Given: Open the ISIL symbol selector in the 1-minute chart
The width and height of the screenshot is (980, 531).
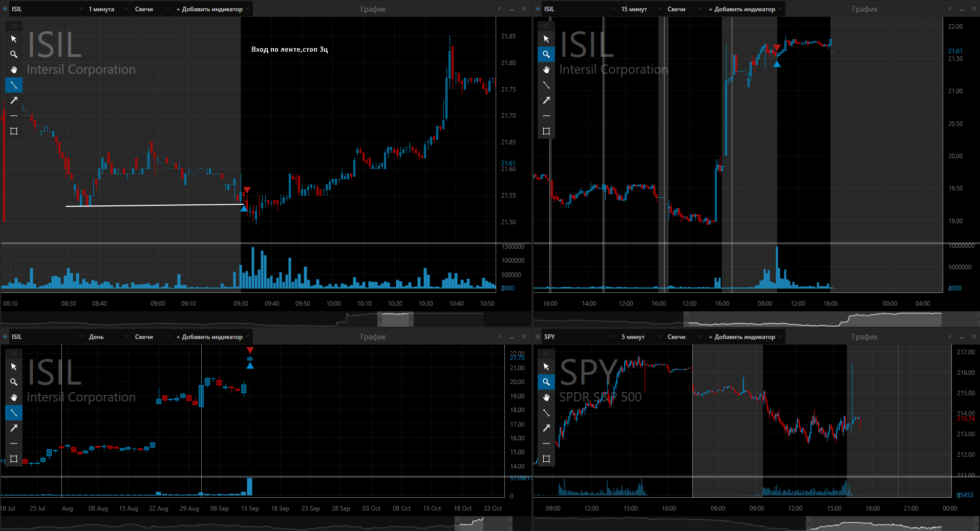Looking at the screenshot, I should 47,9.
